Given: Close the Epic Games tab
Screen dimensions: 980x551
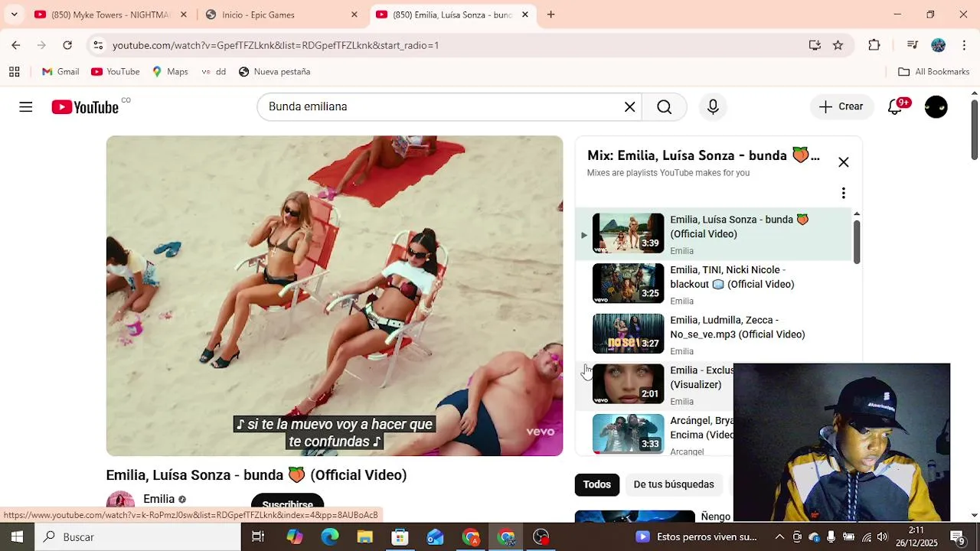Looking at the screenshot, I should pyautogui.click(x=354, y=15).
